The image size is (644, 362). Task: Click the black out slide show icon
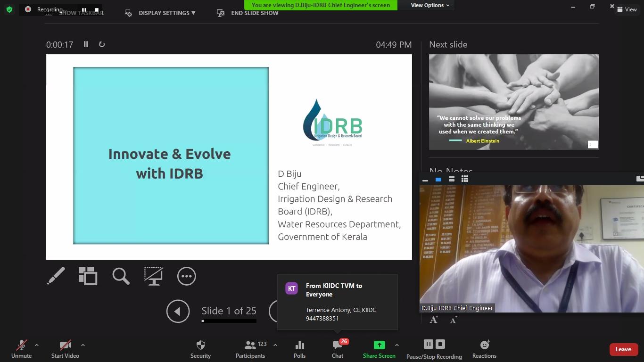pyautogui.click(x=154, y=276)
